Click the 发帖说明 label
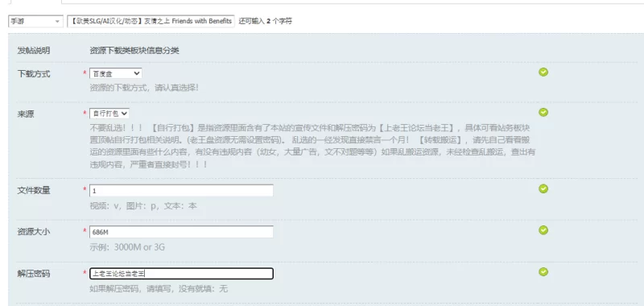This screenshot has width=644, height=306. [34, 51]
